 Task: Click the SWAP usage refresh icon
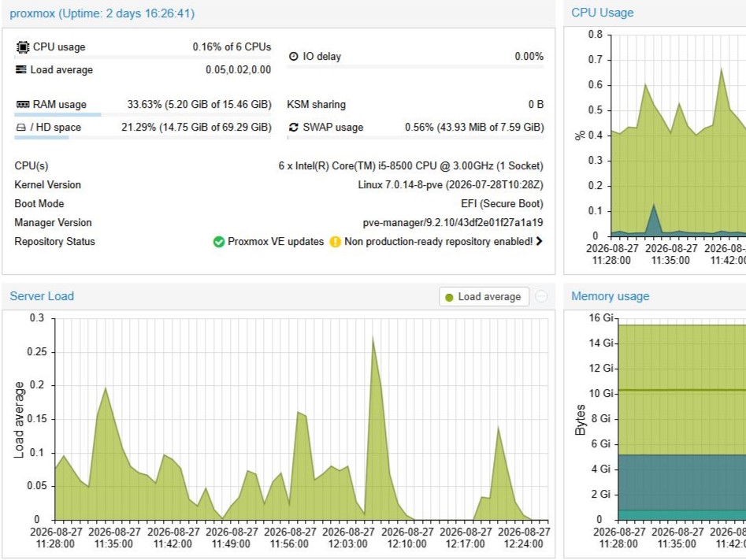[294, 127]
